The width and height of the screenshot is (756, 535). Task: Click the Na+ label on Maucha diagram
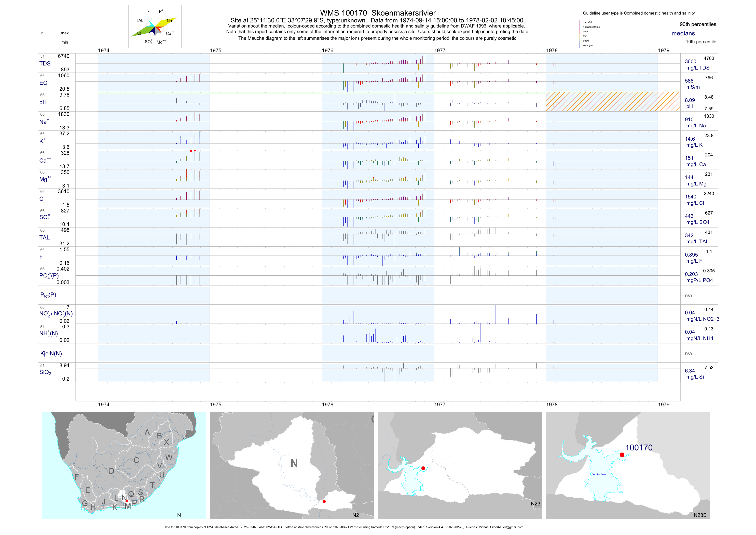tap(170, 20)
